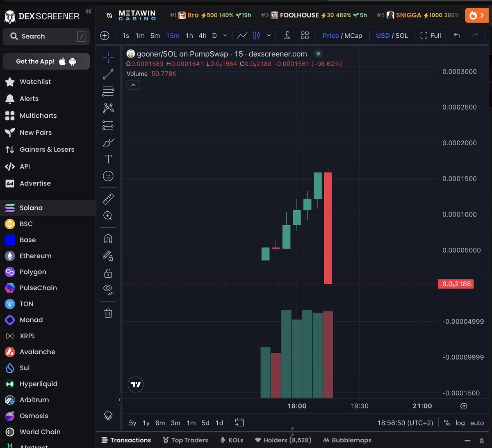Select the 1h timeframe
The width and height of the screenshot is (492, 448).
[x=189, y=36]
